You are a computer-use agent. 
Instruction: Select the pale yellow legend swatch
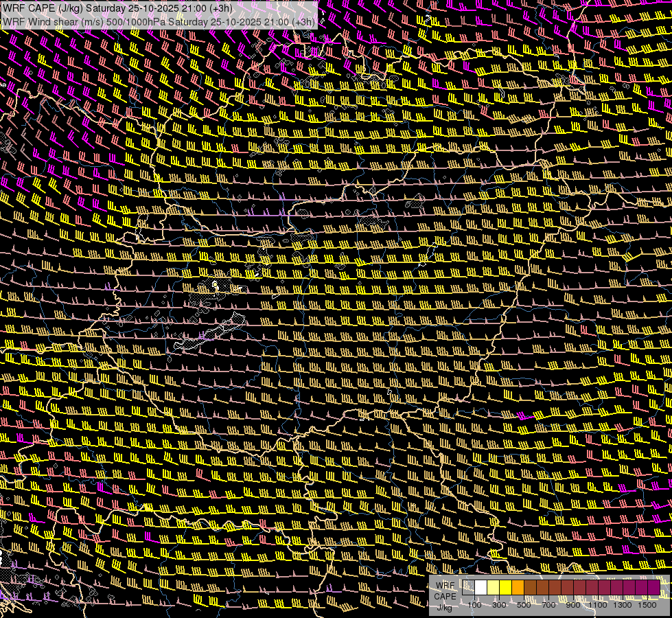click(494, 588)
